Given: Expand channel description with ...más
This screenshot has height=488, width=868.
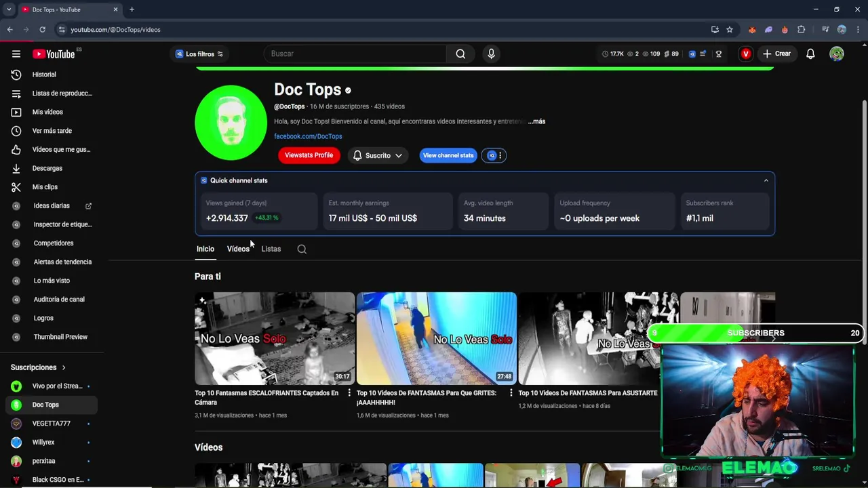Looking at the screenshot, I should click(536, 121).
